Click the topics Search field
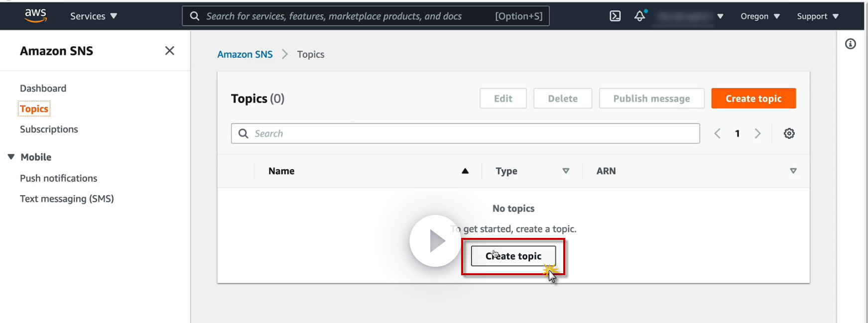The width and height of the screenshot is (868, 323). pyautogui.click(x=465, y=133)
